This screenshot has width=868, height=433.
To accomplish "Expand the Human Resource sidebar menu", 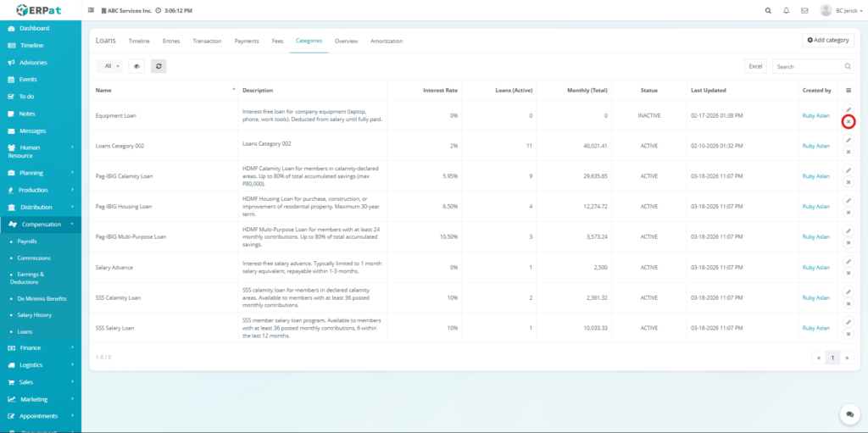I will click(41, 152).
